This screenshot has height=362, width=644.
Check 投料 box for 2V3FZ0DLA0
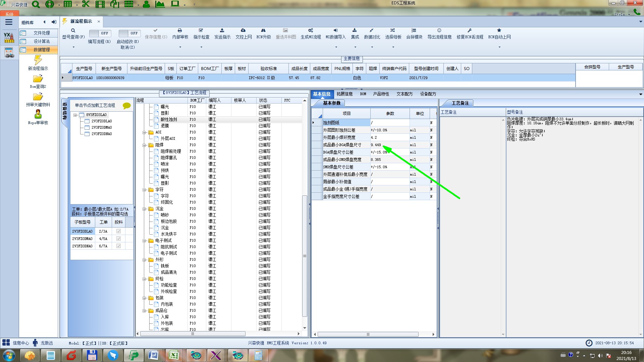[118, 231]
